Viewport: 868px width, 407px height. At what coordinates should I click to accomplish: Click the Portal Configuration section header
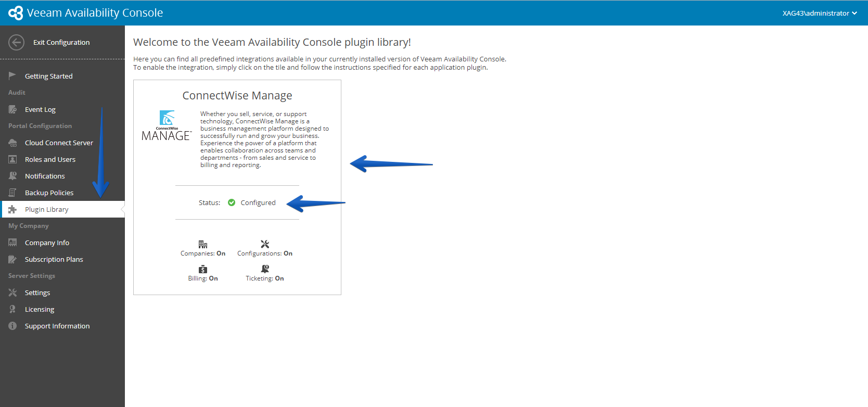point(40,126)
